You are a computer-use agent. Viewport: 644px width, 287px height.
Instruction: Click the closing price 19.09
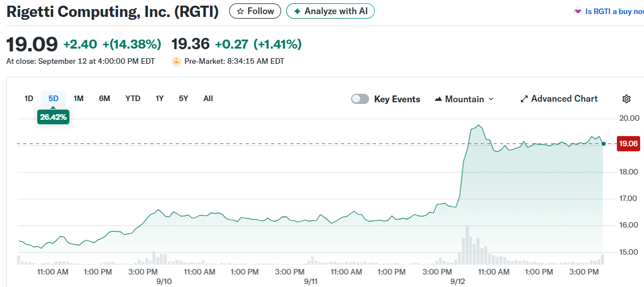32,44
